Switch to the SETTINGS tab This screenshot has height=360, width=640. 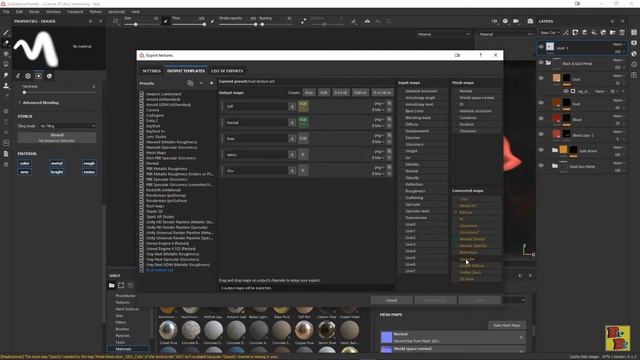pos(151,71)
